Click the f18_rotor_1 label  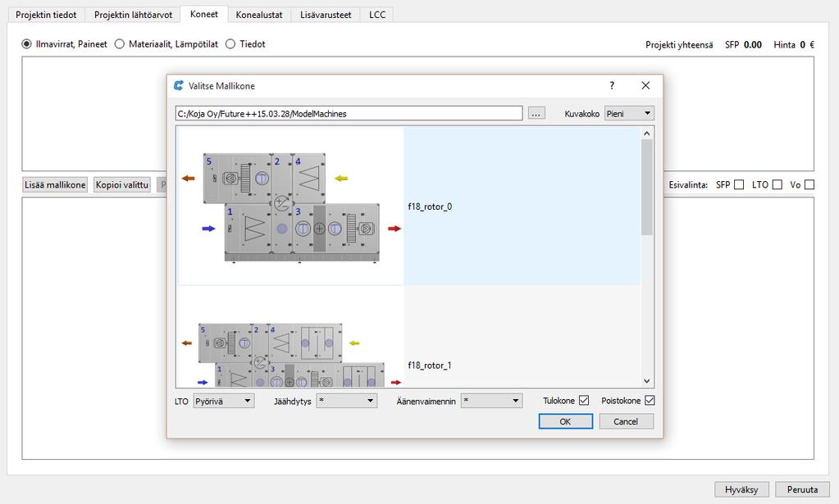click(x=430, y=365)
